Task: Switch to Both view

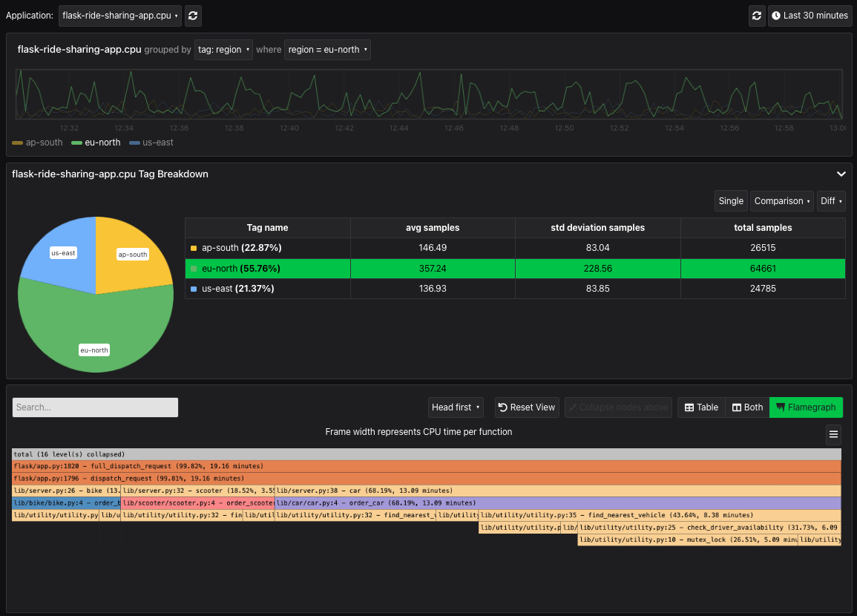Action: pos(747,407)
